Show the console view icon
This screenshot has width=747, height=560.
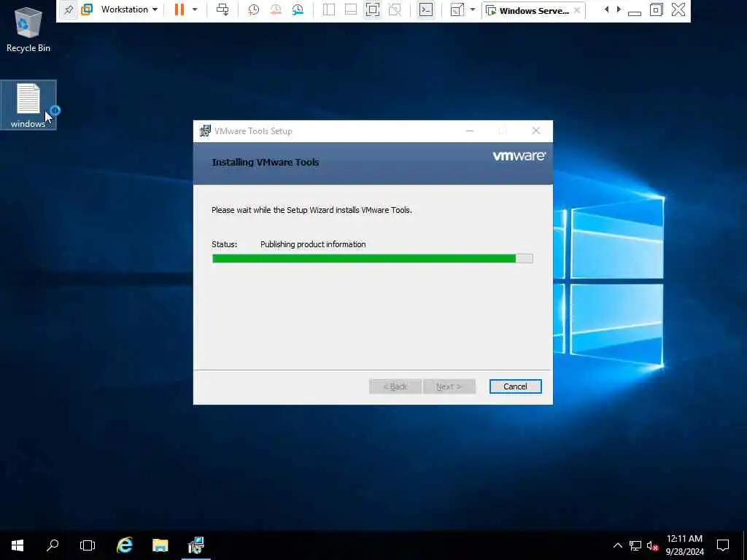(426, 9)
